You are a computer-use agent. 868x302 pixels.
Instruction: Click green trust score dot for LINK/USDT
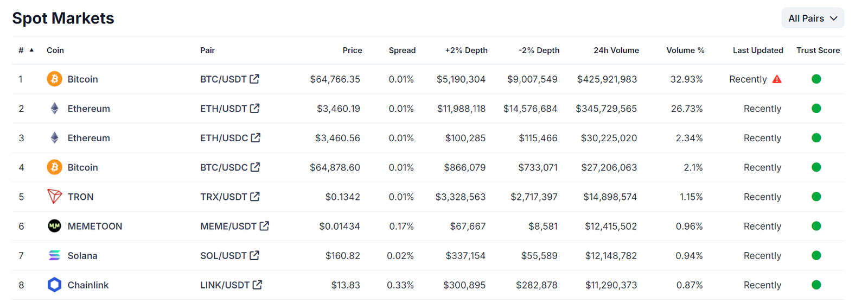pyautogui.click(x=816, y=285)
